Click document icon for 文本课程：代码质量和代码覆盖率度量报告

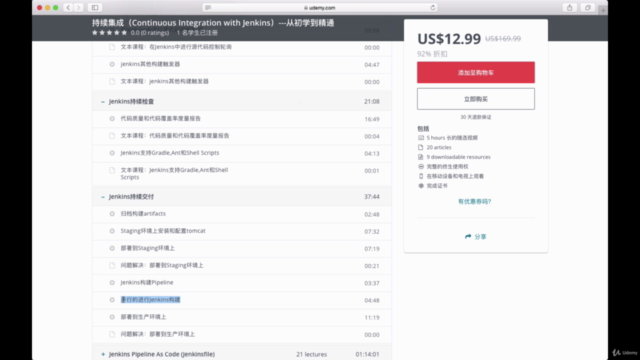[112, 136]
